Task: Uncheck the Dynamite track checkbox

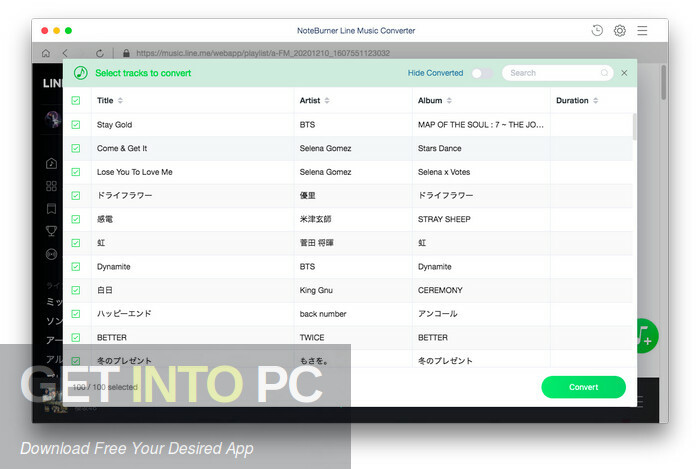Action: pos(76,266)
